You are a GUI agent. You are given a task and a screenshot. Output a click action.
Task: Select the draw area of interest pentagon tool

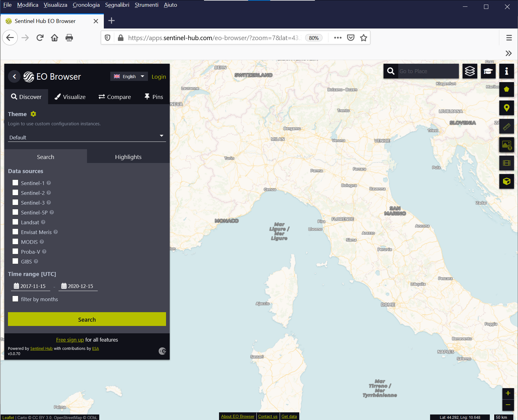point(507,89)
